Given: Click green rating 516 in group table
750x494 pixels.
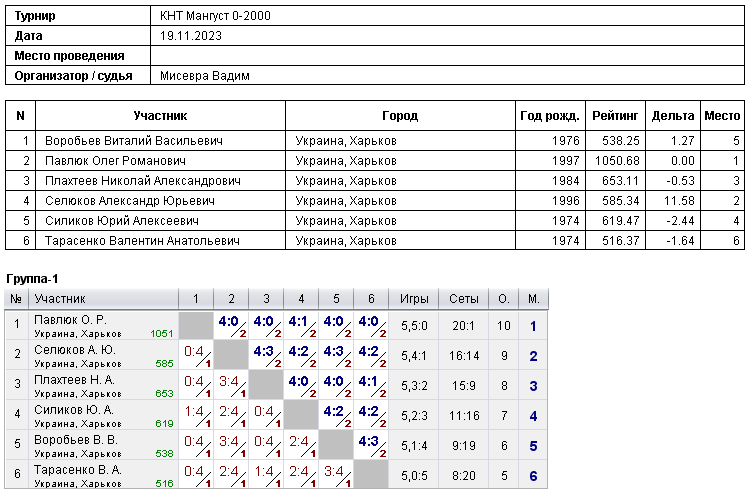Looking at the screenshot, I should coord(164,483).
